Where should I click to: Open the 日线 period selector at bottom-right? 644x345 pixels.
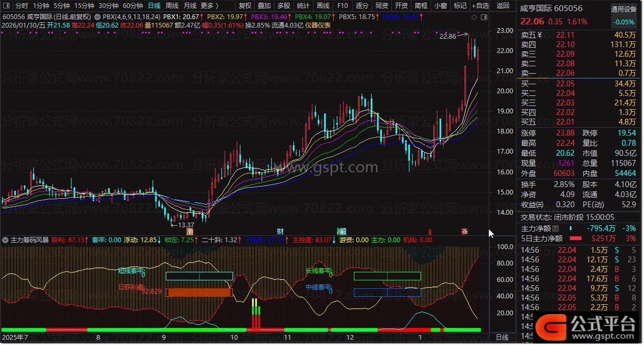click(x=502, y=338)
